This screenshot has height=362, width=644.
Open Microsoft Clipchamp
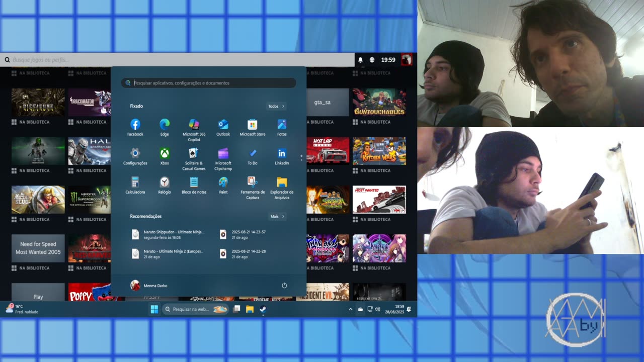(223, 159)
